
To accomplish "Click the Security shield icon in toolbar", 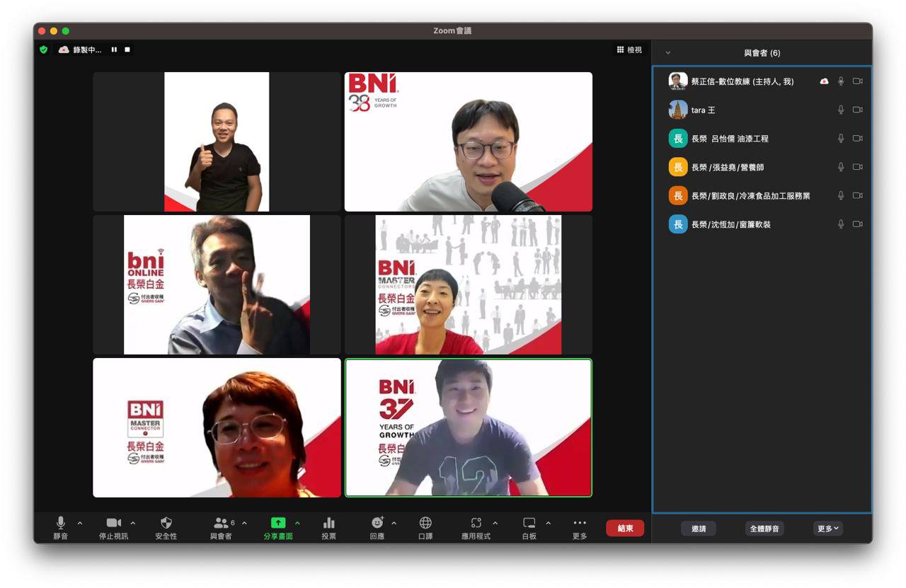I will [x=166, y=523].
